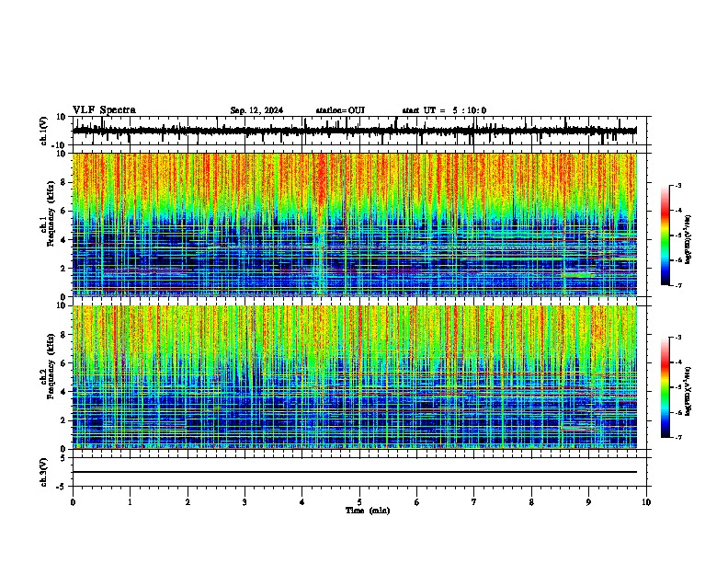Click the flat ch.3 voltage line
This screenshot has height=563, width=728.
click(x=355, y=472)
